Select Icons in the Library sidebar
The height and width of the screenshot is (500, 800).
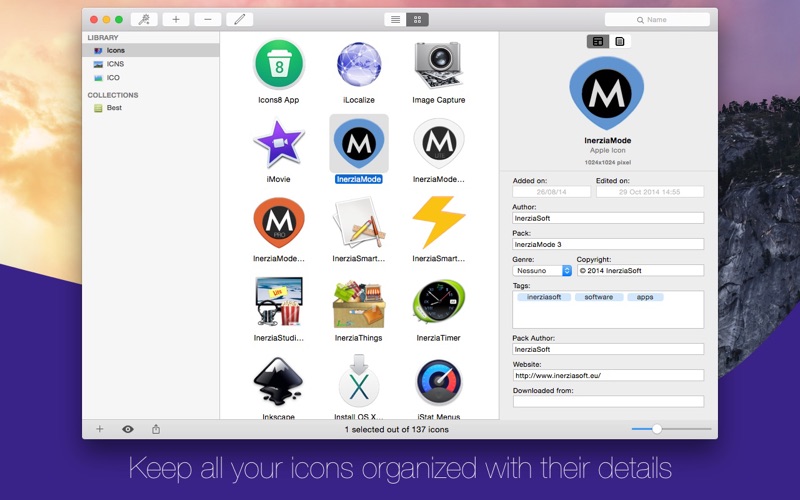point(151,50)
